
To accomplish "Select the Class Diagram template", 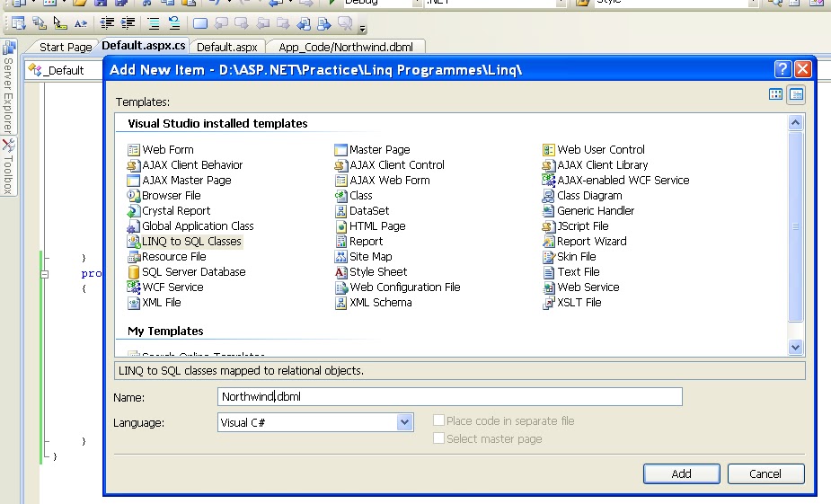I will coord(582,196).
